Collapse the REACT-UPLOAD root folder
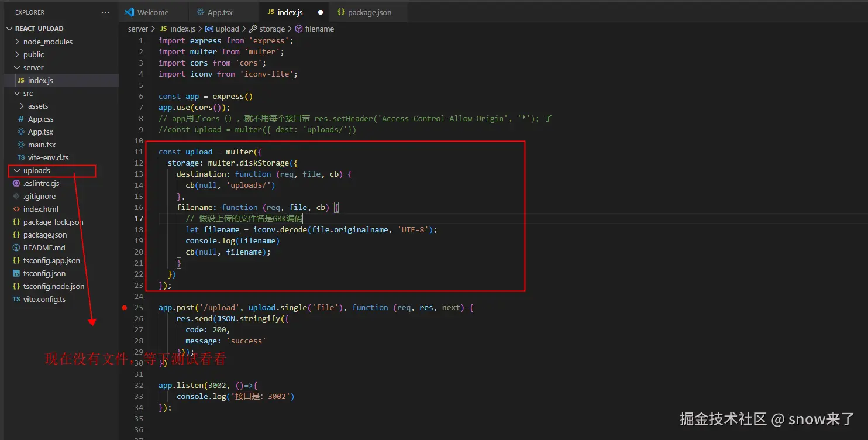Screen dimensions: 868x440 10,29
